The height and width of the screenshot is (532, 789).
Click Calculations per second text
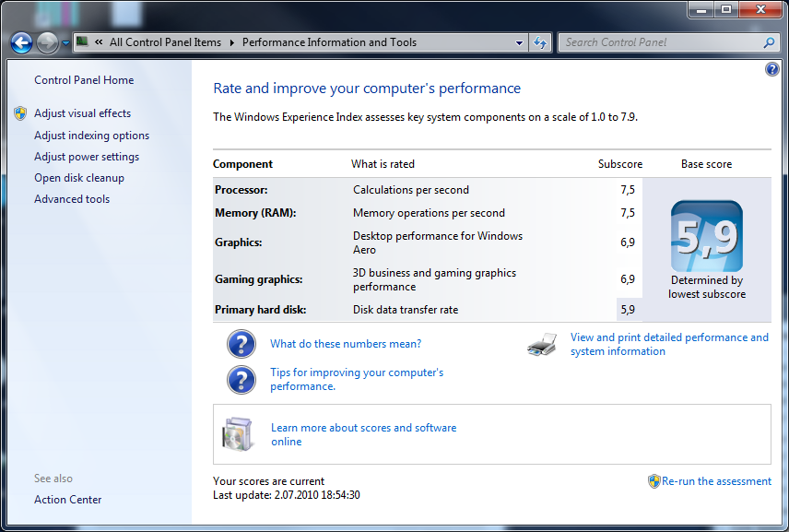[x=411, y=190]
